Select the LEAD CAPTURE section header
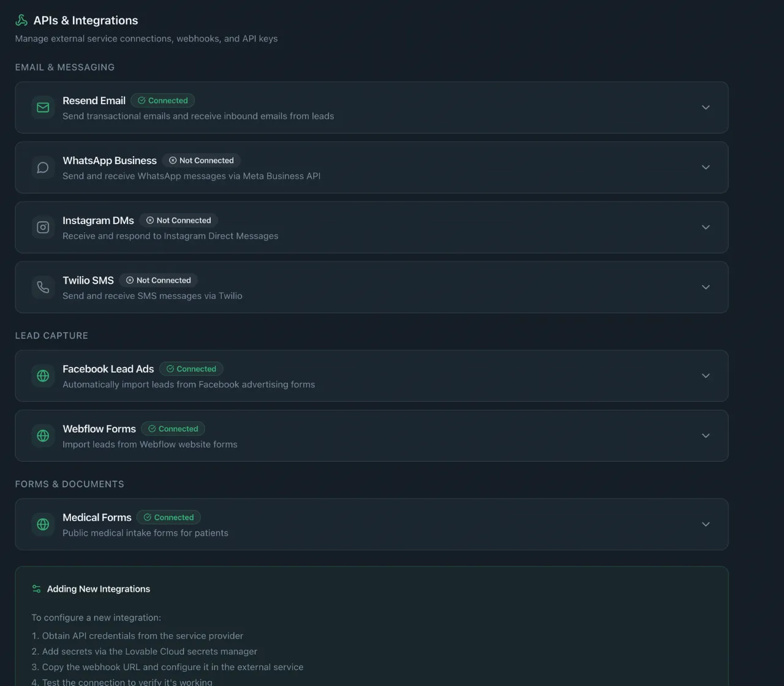 click(51, 336)
